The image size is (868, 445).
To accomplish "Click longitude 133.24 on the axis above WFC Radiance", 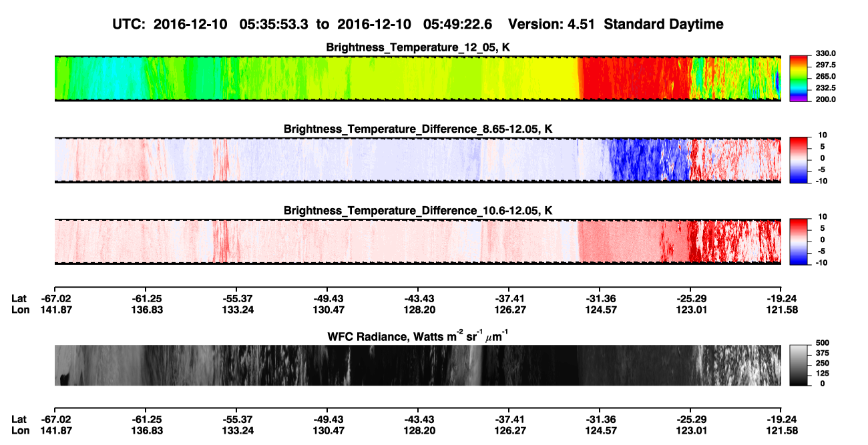I will (238, 310).
